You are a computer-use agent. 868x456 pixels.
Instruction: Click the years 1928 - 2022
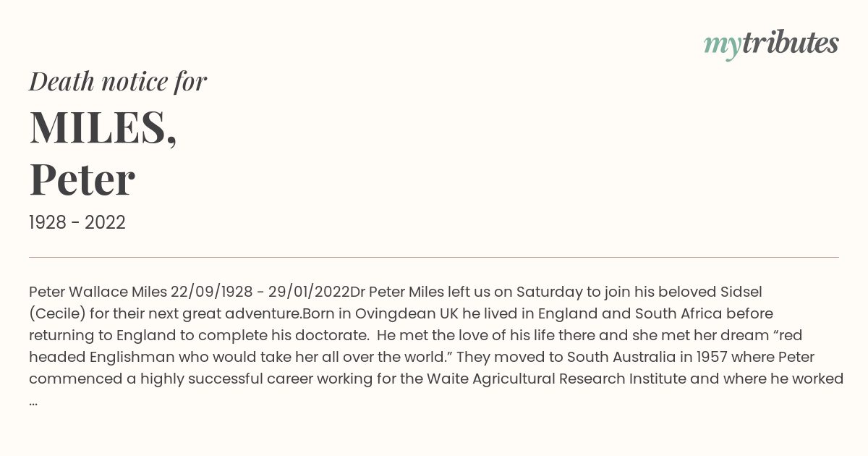click(77, 223)
